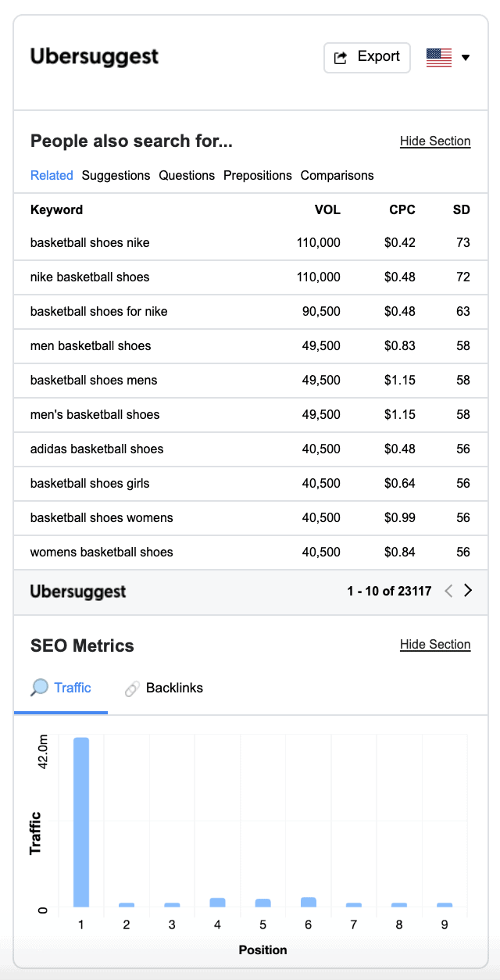
Task: Select keyword 'men's basketball shoes'
Action: [x=95, y=415]
